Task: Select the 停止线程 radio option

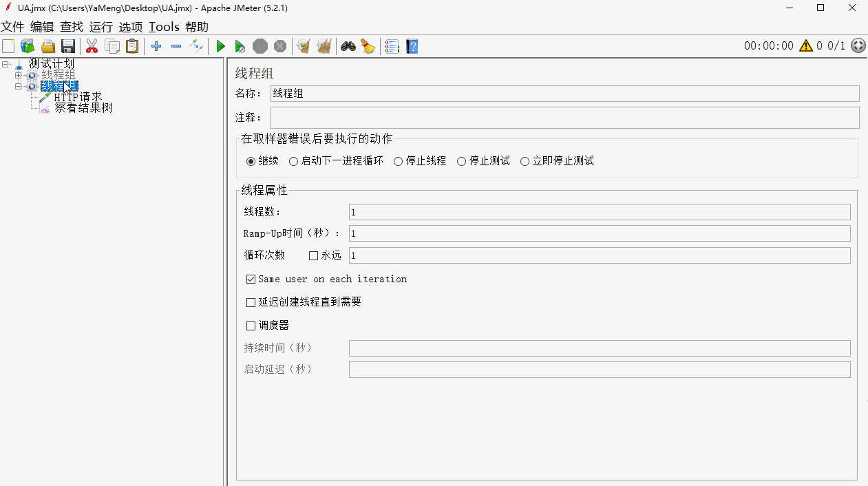Action: tap(399, 161)
